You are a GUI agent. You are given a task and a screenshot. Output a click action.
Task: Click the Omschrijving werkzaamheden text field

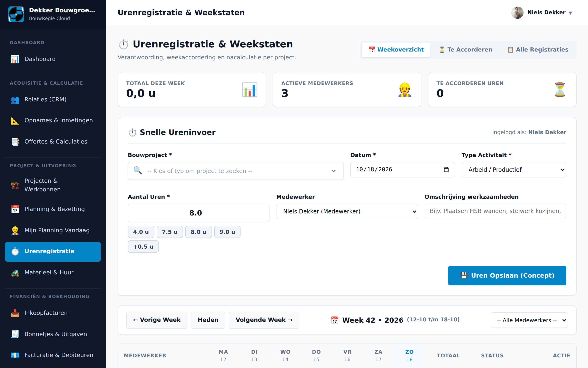click(495, 211)
